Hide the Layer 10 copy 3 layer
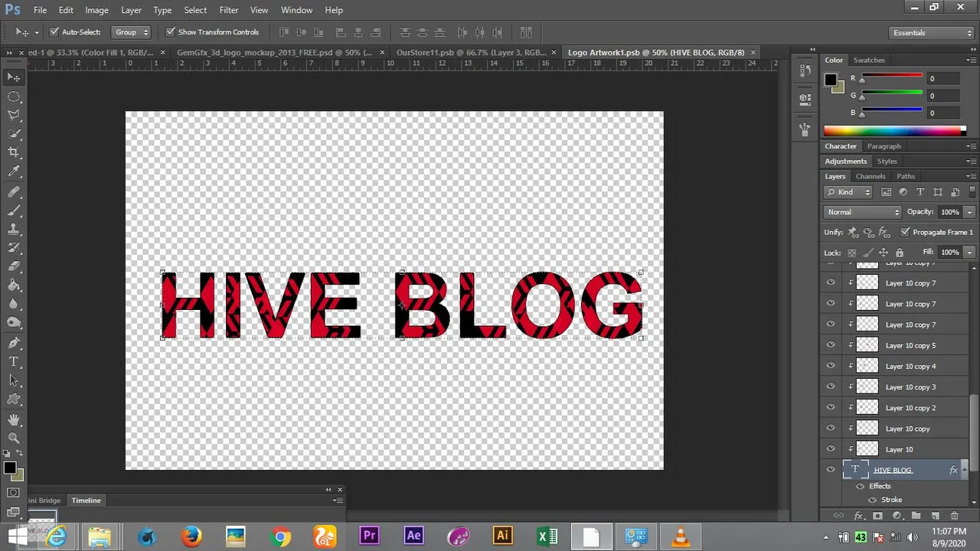The height and width of the screenshot is (551, 980). (x=831, y=386)
